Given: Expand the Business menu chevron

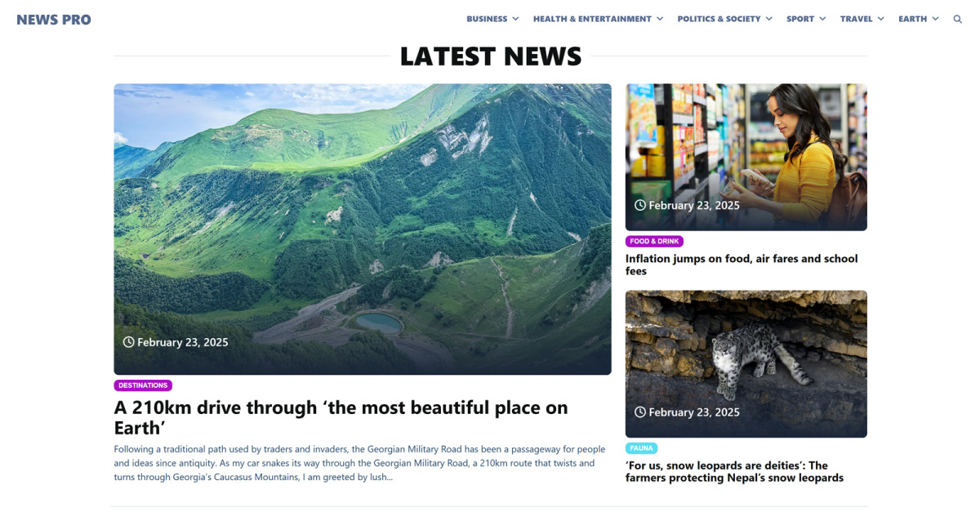Looking at the screenshot, I should pyautogui.click(x=515, y=19).
